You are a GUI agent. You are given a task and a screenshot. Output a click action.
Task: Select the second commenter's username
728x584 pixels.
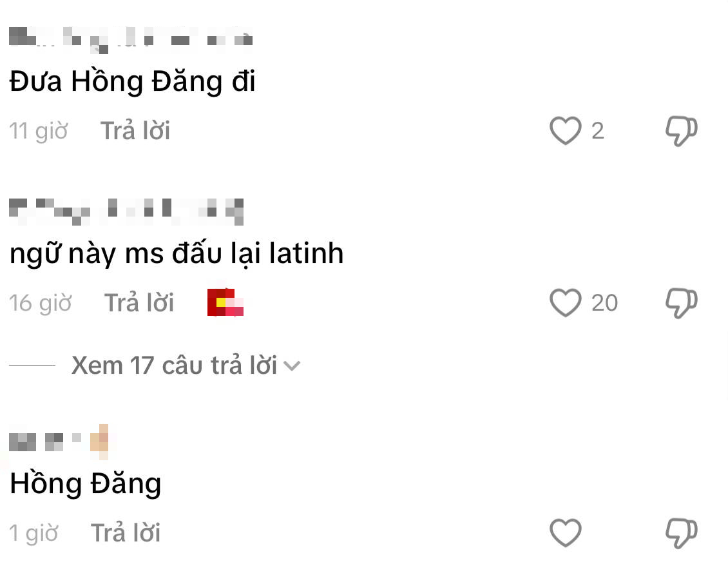click(126, 210)
